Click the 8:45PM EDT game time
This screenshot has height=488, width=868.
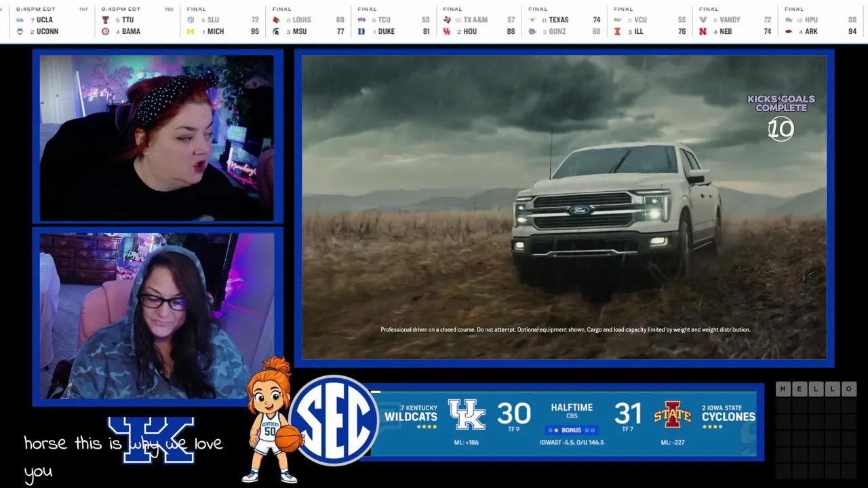tap(35, 9)
